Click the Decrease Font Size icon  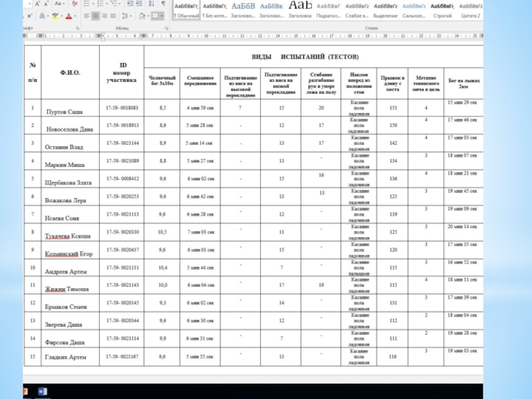click(46, 4)
